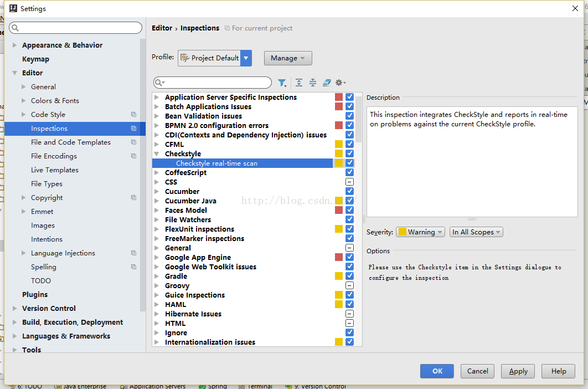
Task: Click the reset to empty eraser icon
Action: [x=327, y=83]
